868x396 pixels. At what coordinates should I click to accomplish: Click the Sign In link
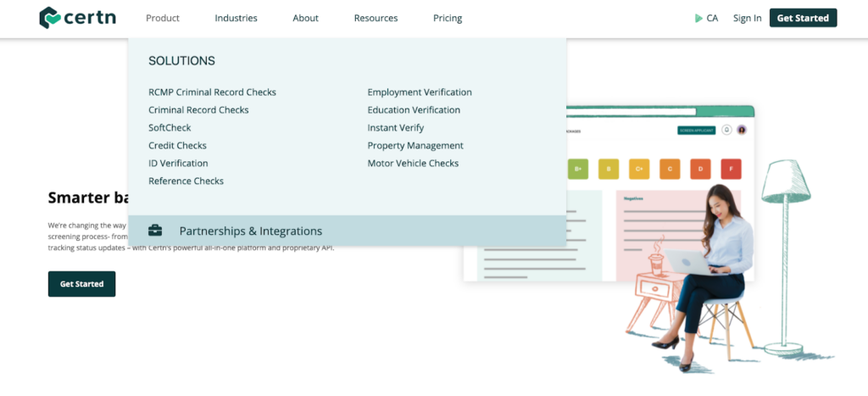[747, 18]
